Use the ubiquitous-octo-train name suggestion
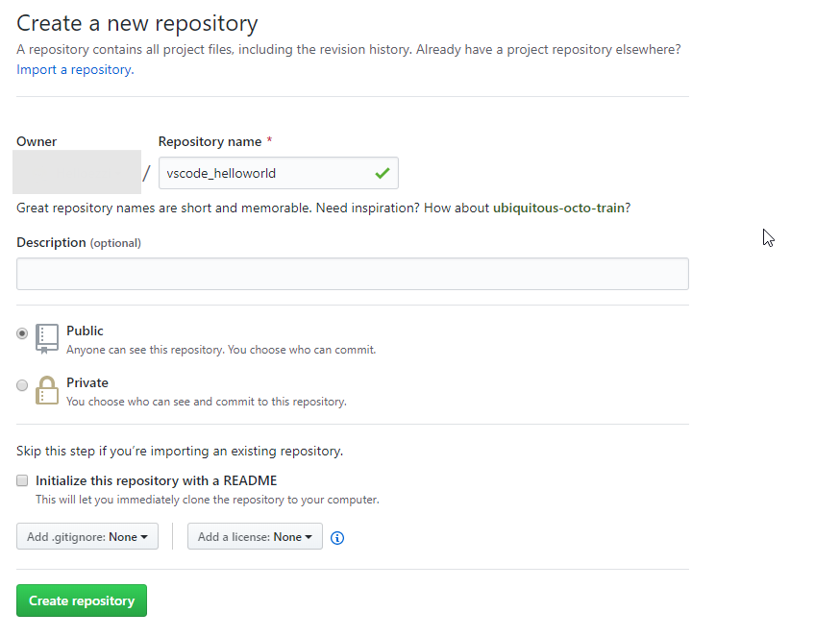Viewport: 840px width, 637px height. 558,208
